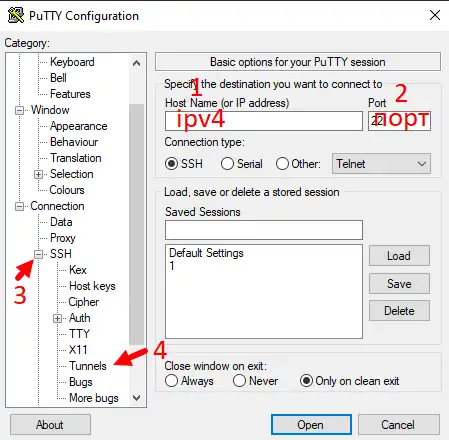Click the Category tree scrollbar thumb
Image resolution: width=449 pixels, height=440 pixels.
coord(136,224)
